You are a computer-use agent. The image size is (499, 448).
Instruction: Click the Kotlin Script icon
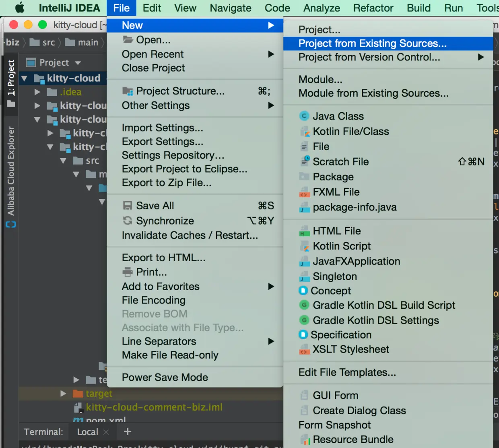pos(305,246)
